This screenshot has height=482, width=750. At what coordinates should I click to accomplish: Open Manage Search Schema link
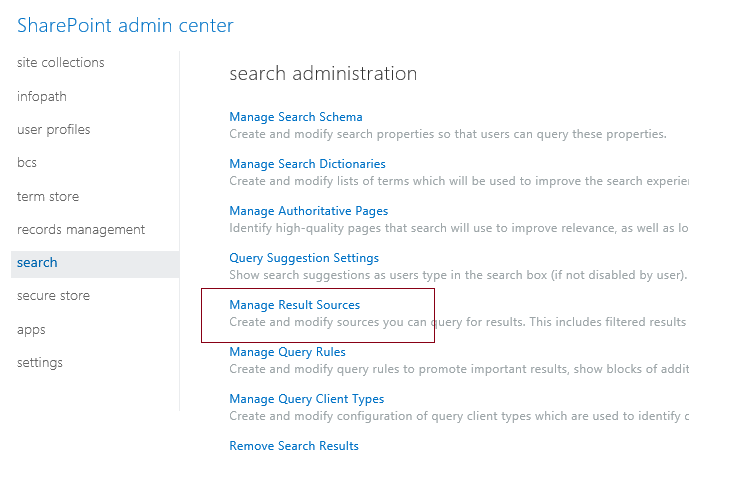(x=296, y=117)
